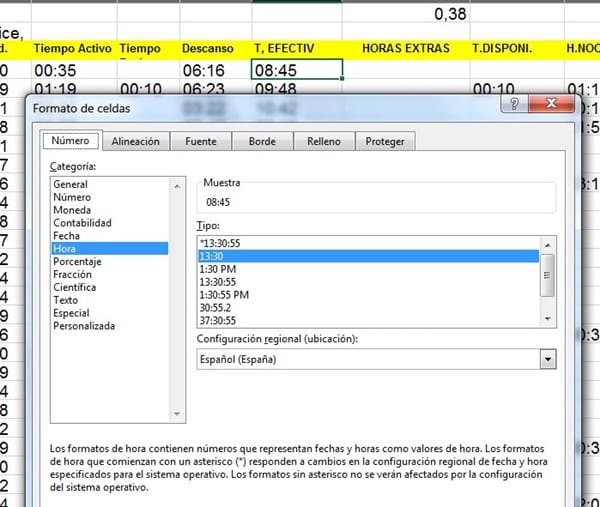Select spreadsheet cell showing 08:45
The width and height of the screenshot is (600, 507).
[x=297, y=70]
